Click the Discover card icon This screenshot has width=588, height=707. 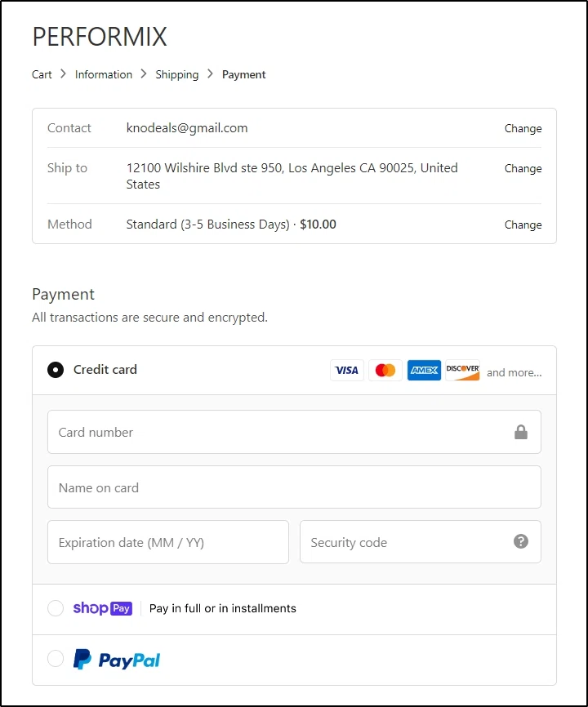click(462, 370)
